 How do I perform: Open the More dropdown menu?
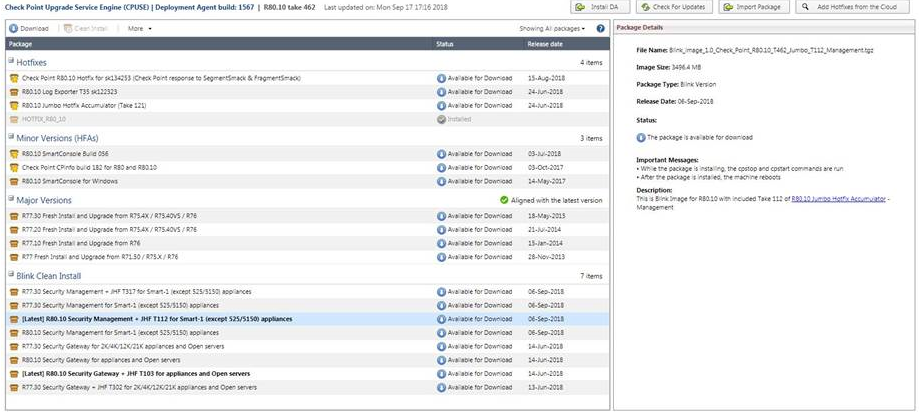pos(139,28)
